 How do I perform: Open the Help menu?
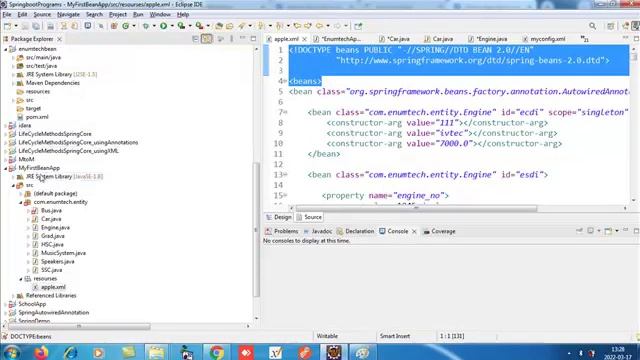pos(183,14)
